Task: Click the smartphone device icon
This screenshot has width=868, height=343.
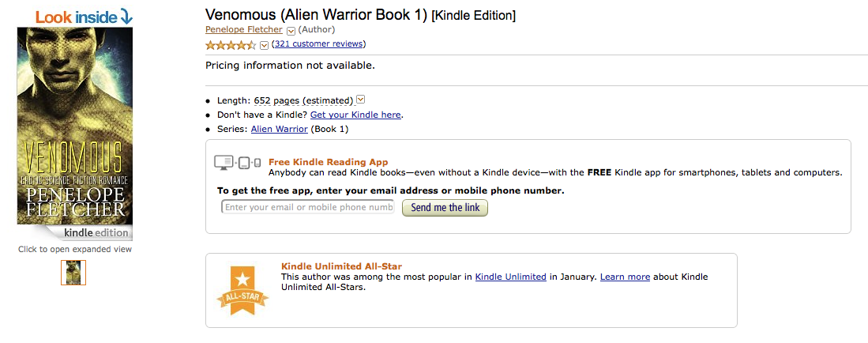Action: click(257, 164)
